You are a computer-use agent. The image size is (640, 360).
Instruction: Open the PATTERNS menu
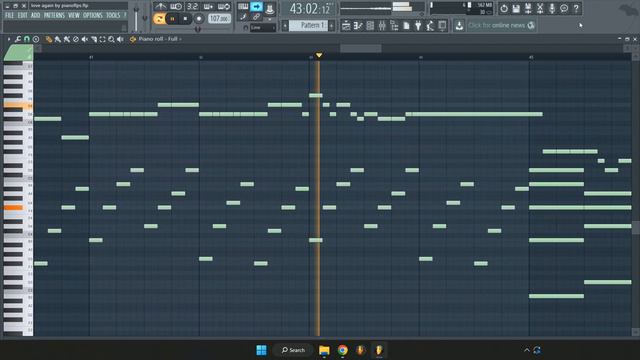54,16
